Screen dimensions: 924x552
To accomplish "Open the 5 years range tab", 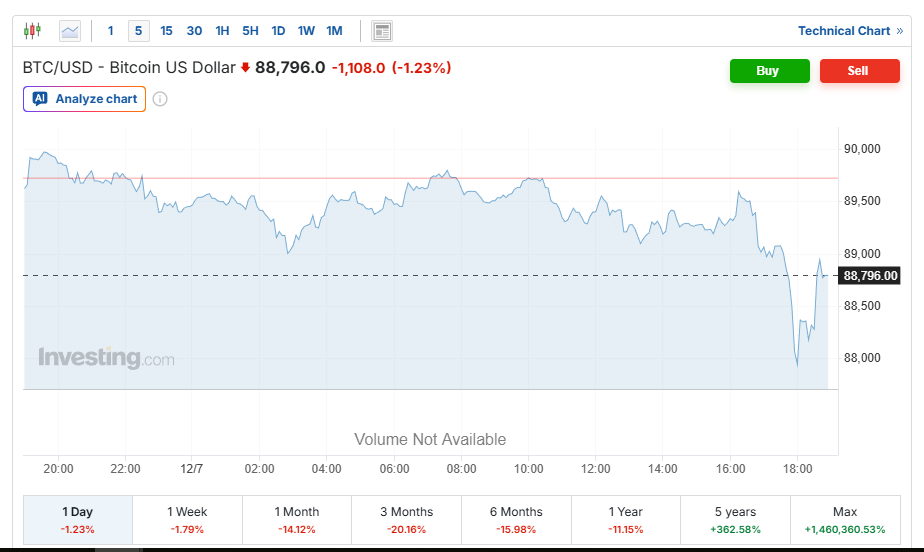I will point(735,519).
